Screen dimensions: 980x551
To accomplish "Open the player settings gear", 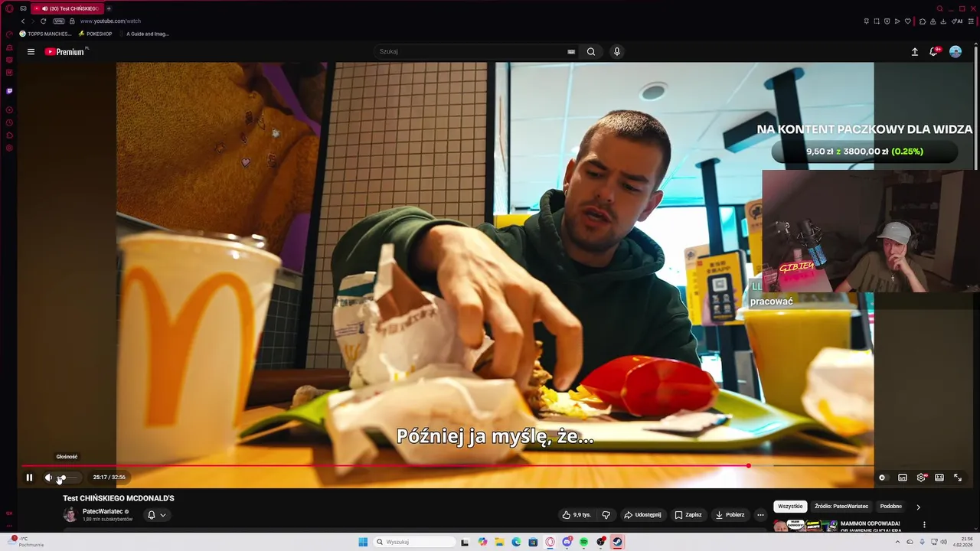I will click(922, 478).
